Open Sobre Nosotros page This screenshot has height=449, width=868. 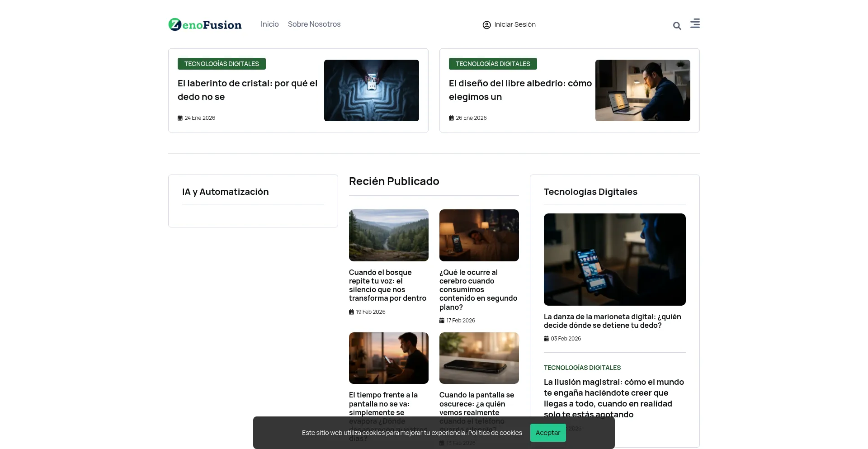314,24
